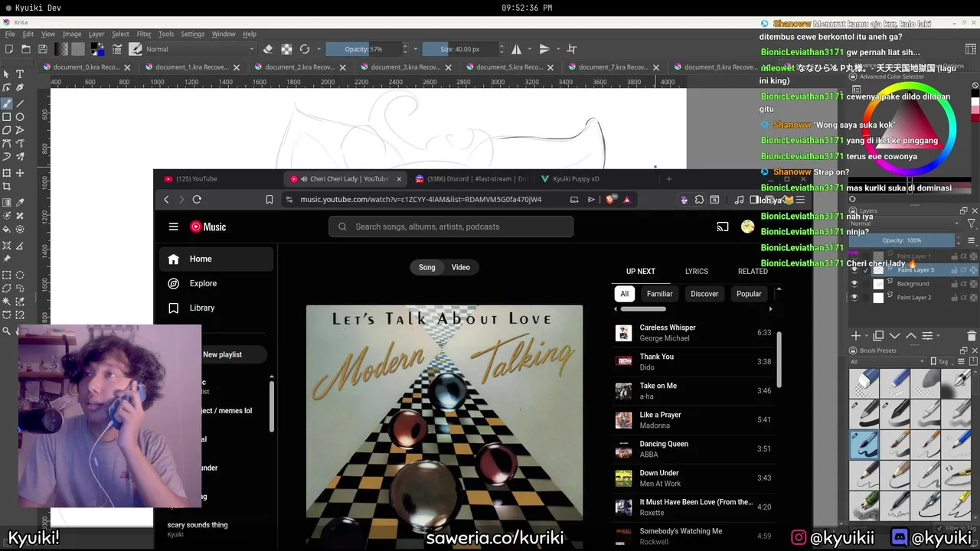The height and width of the screenshot is (551, 980).
Task: Select the Fill bucket tool
Action: [x=7, y=229]
